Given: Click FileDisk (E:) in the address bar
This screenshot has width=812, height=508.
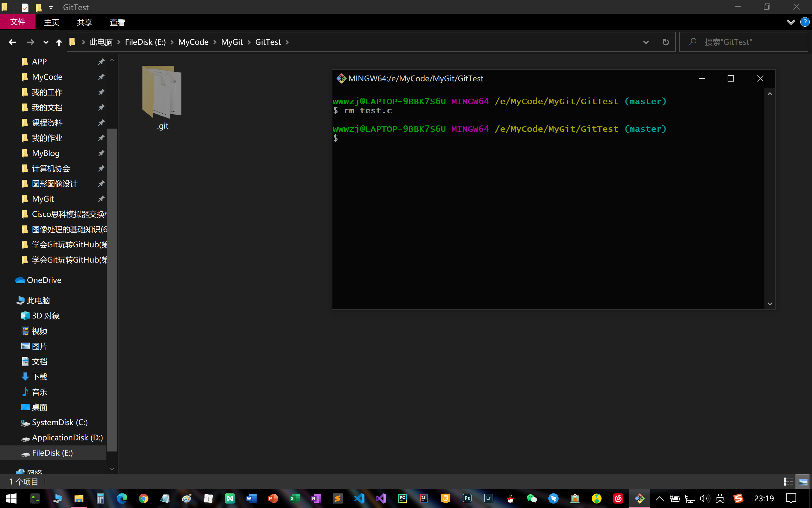Looking at the screenshot, I should [145, 42].
